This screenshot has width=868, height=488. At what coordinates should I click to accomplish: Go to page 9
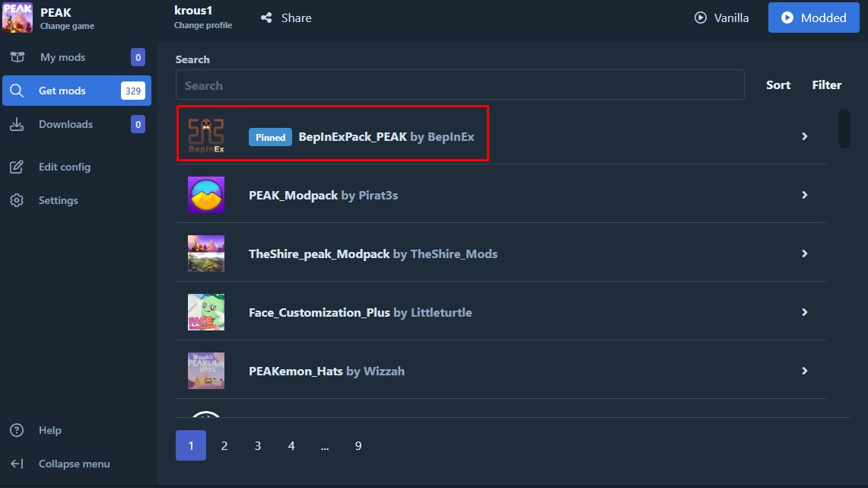pos(358,445)
